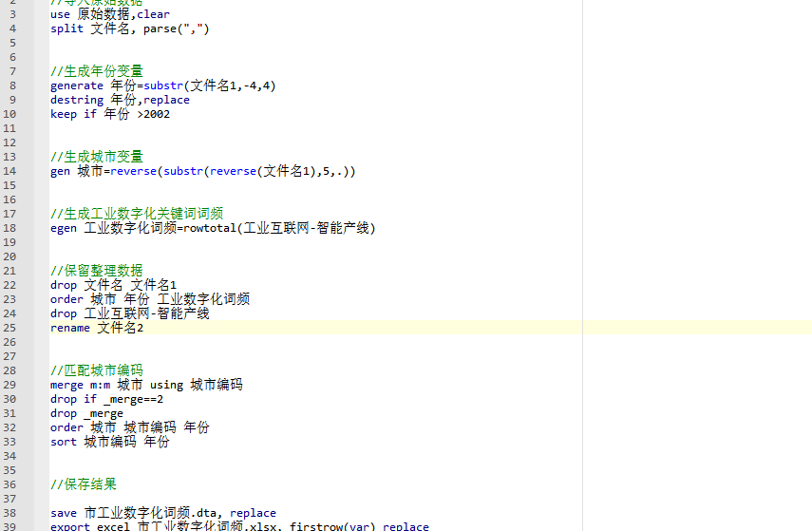The image size is (812, 531).
Task: Click line number 3 in the gutter
Action: 12,14
